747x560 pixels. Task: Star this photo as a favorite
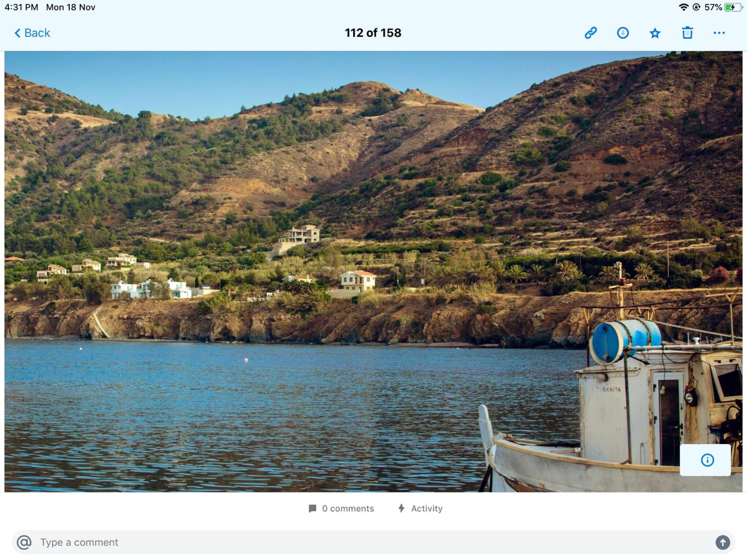coord(655,33)
